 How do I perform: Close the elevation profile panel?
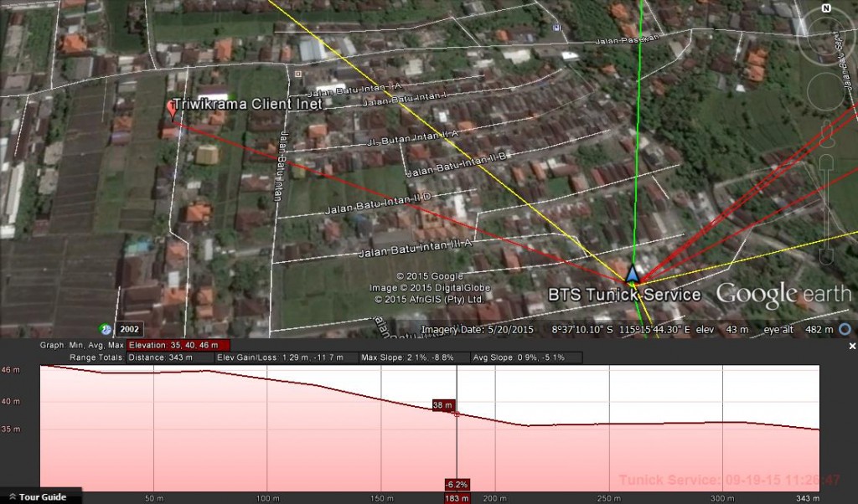tap(852, 346)
